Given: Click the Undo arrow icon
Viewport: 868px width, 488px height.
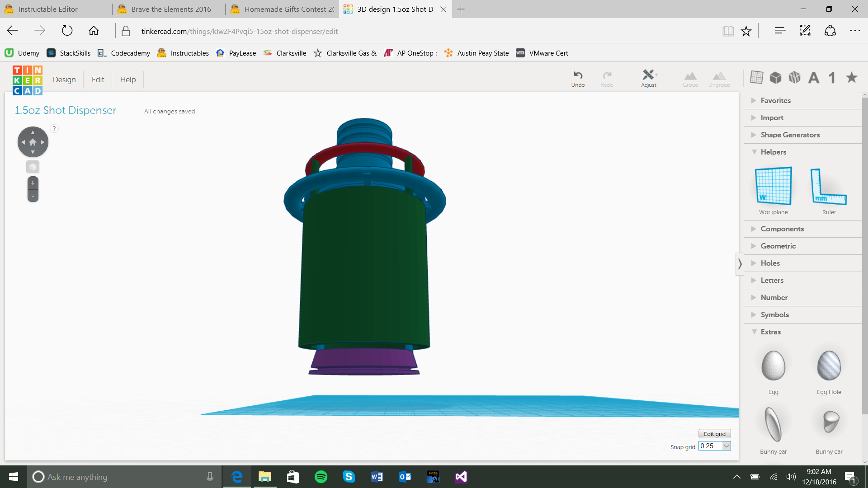Looking at the screenshot, I should pos(578,75).
